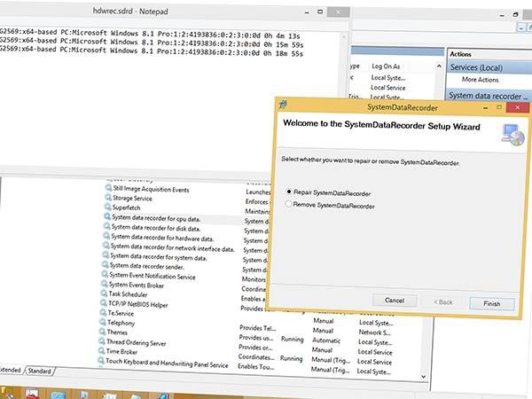
Task: Close the hdwrec.sdrd Notepad window
Action: tap(339, 12)
